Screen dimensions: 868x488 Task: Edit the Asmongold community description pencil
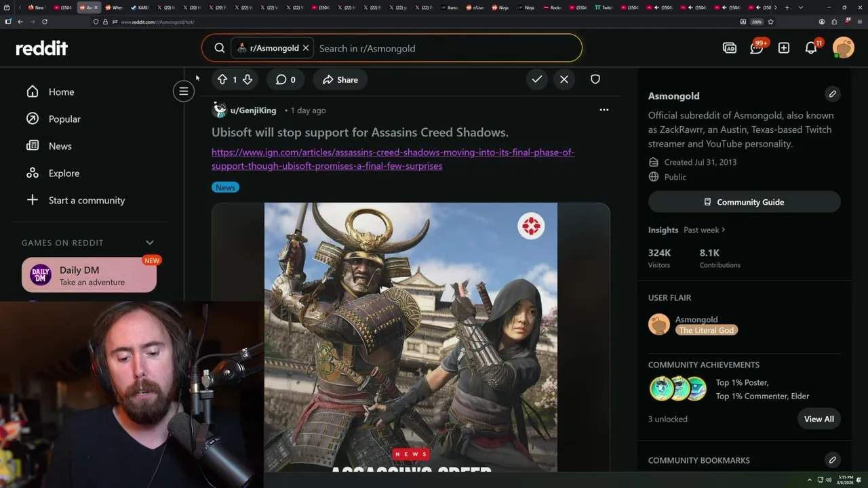pos(833,94)
